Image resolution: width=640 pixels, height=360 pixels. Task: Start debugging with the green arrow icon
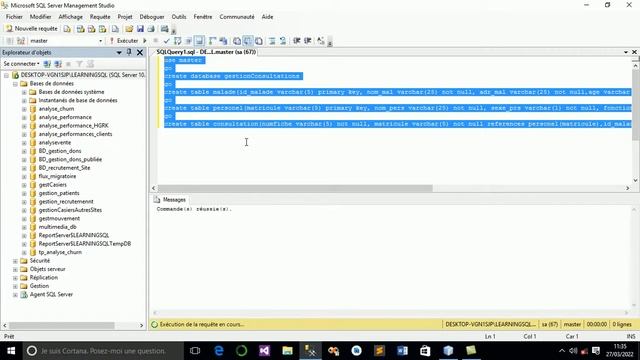click(144, 41)
